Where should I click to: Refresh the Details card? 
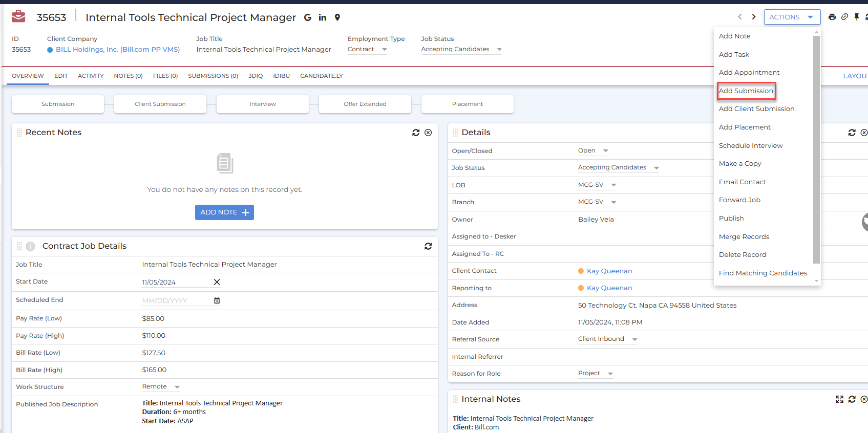click(852, 133)
